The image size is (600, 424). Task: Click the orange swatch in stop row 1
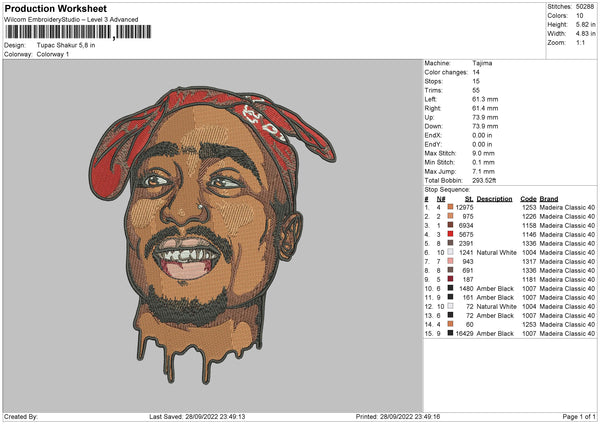click(x=450, y=207)
